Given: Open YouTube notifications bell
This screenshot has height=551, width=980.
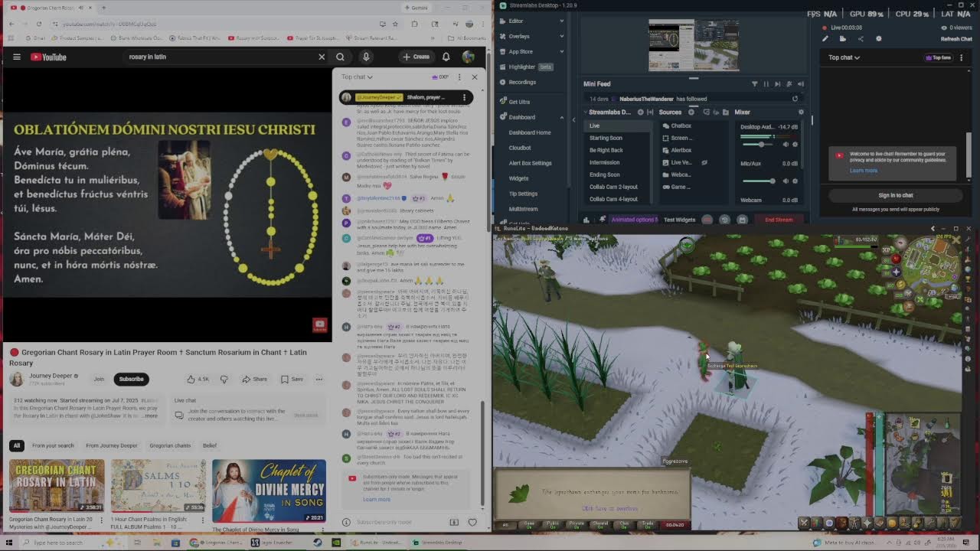Looking at the screenshot, I should tap(446, 57).
